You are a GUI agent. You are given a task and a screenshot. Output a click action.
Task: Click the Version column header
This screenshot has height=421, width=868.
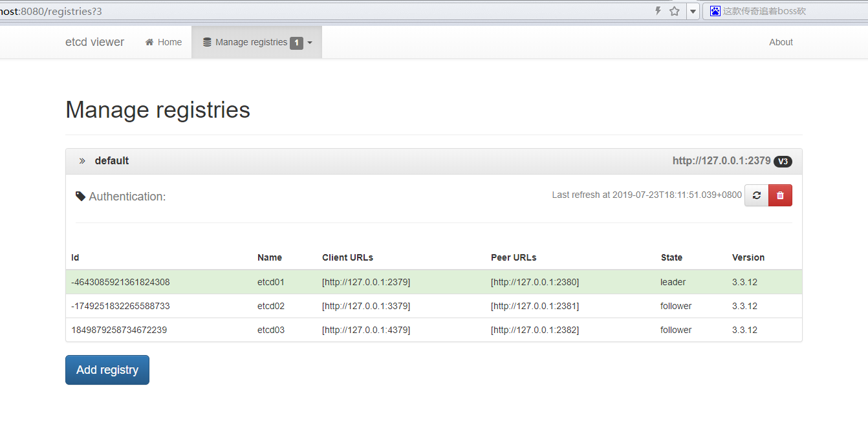pos(748,257)
